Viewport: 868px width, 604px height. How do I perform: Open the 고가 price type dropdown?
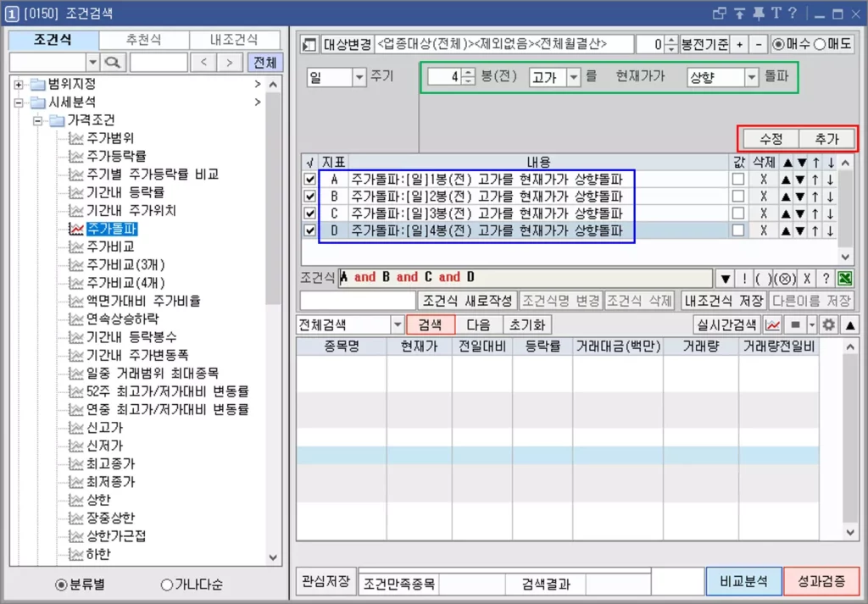point(574,77)
